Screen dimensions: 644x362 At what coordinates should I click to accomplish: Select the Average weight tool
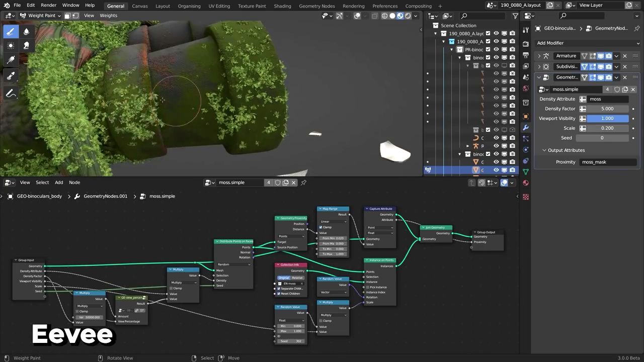coord(11,46)
